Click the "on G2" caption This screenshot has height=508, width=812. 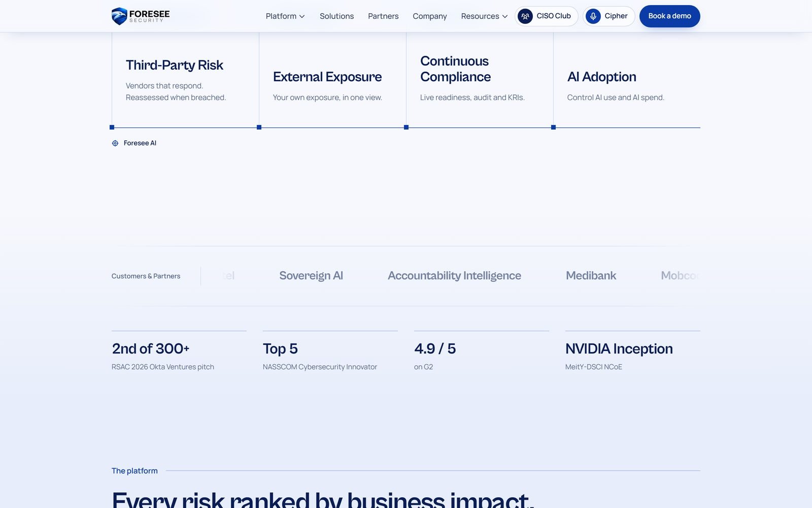click(x=423, y=367)
